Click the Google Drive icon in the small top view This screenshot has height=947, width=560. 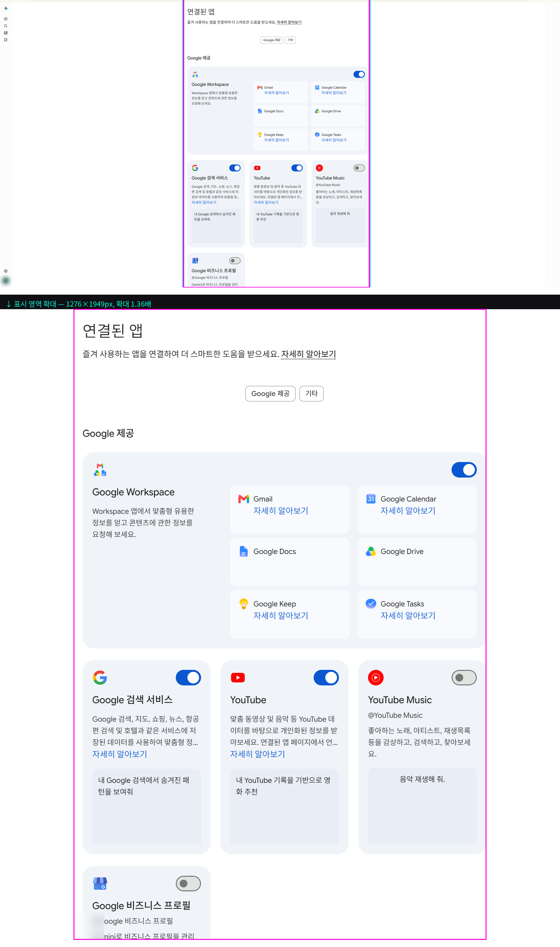click(x=317, y=111)
